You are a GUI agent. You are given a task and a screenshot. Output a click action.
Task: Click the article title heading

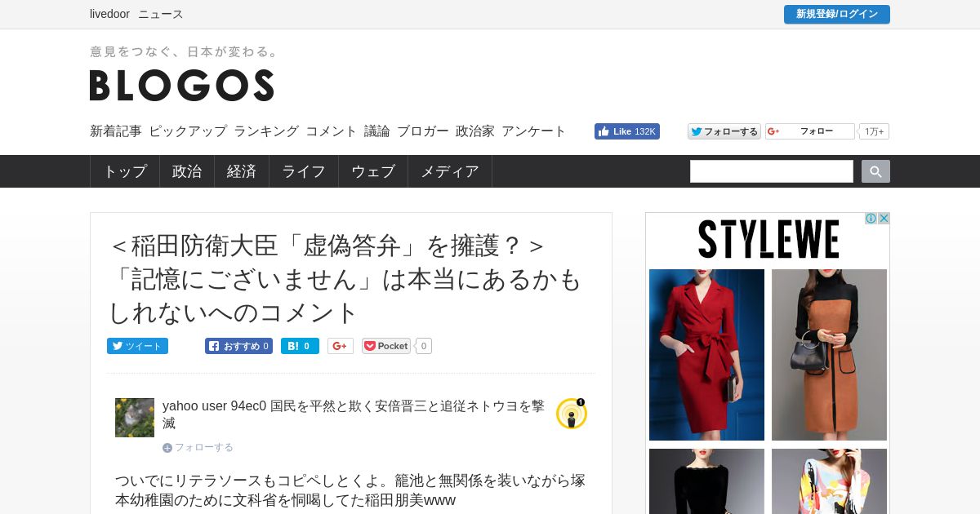click(345, 279)
